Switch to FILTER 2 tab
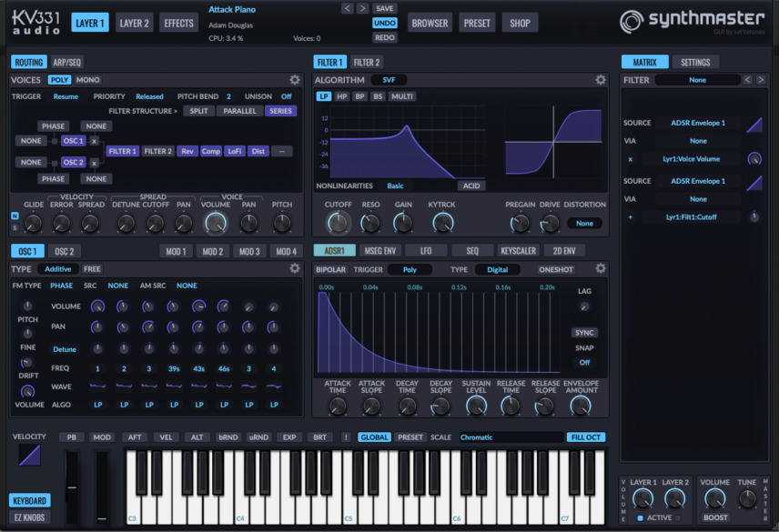 [x=366, y=62]
